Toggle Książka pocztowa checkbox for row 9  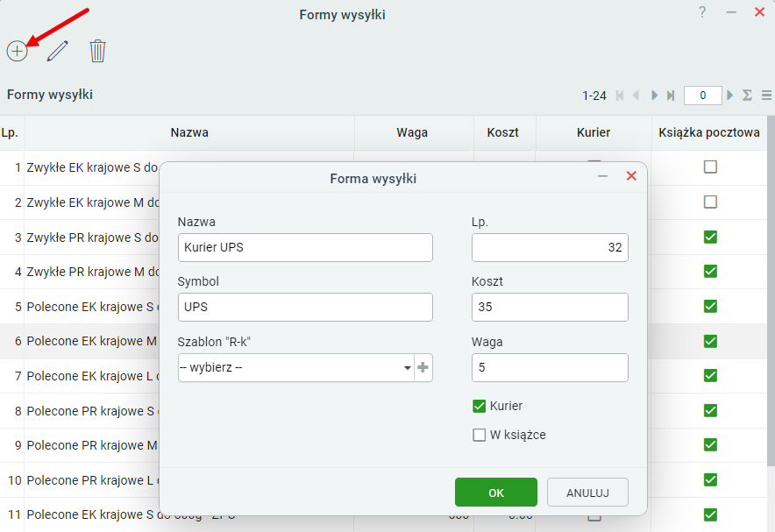[x=710, y=444]
